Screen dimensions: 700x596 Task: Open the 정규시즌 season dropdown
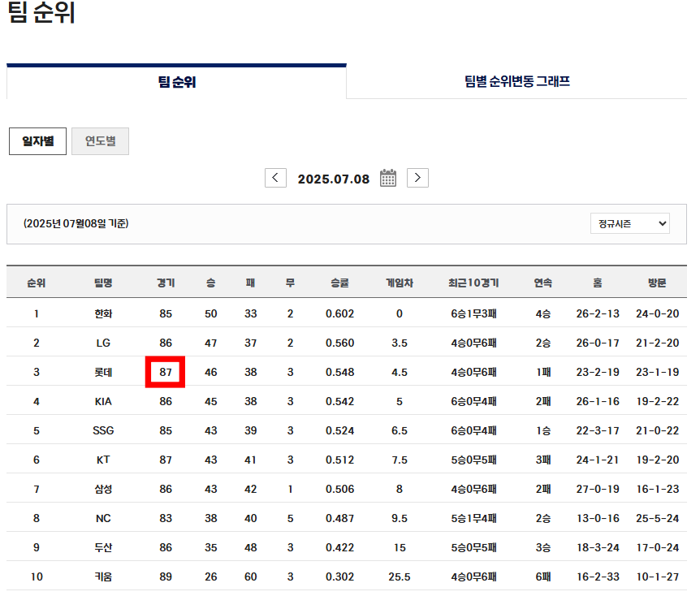[630, 223]
